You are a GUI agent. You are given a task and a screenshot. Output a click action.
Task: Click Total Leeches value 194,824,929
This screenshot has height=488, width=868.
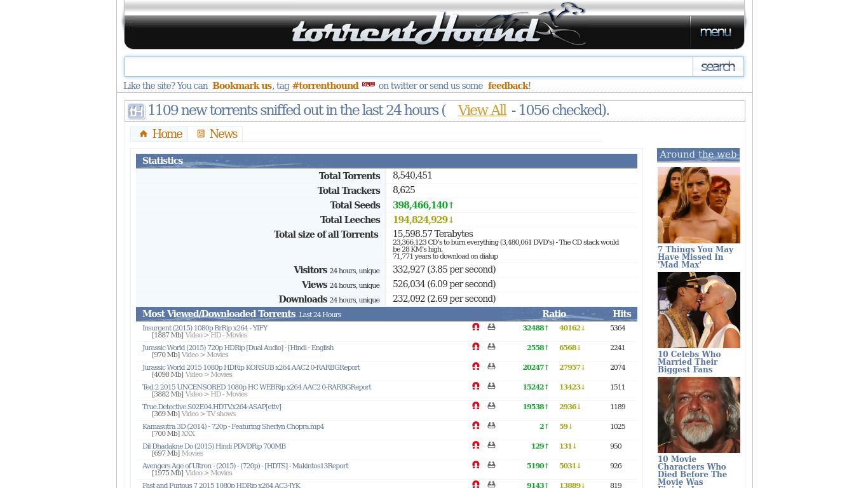click(423, 220)
